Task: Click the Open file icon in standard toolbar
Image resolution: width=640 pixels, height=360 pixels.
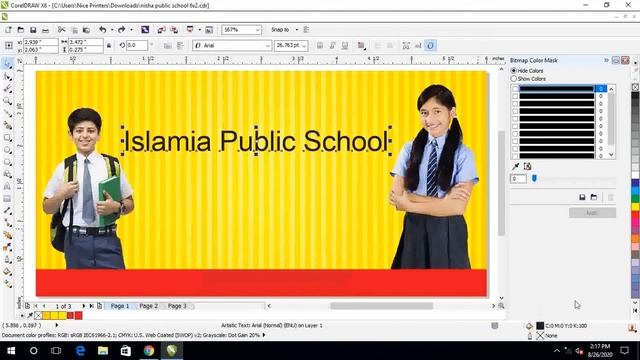Action: pyautogui.click(x=20, y=30)
